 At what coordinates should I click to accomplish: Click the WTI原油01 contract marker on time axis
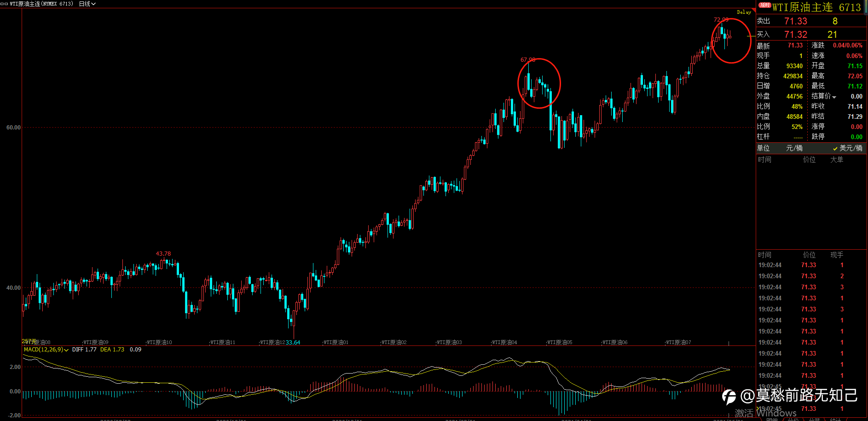coord(336,342)
